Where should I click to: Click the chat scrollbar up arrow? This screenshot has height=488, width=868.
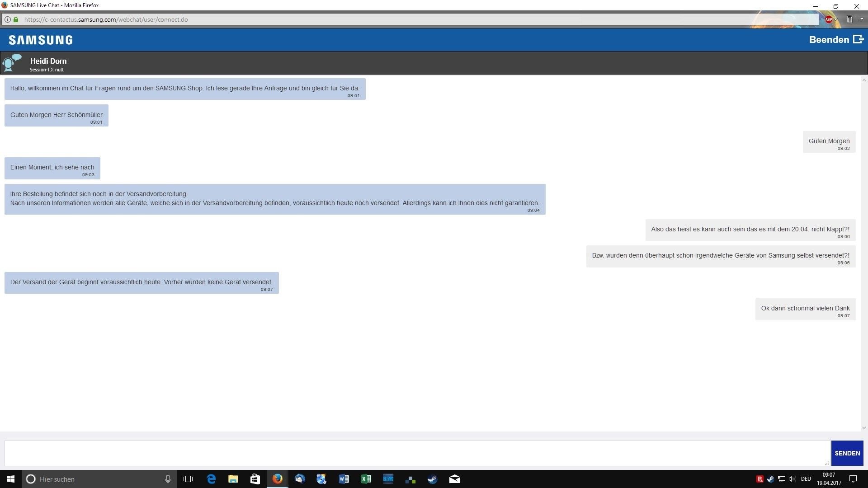coord(864,80)
